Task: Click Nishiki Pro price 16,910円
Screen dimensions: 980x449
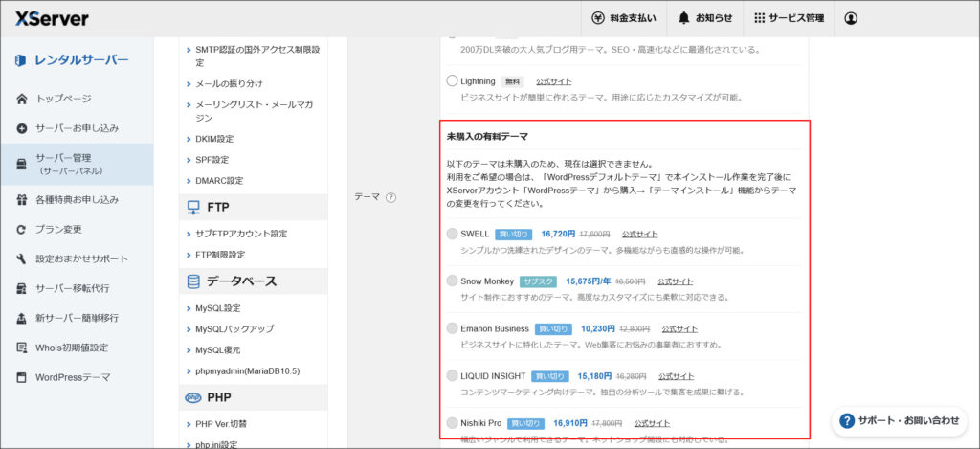Action: (x=570, y=423)
